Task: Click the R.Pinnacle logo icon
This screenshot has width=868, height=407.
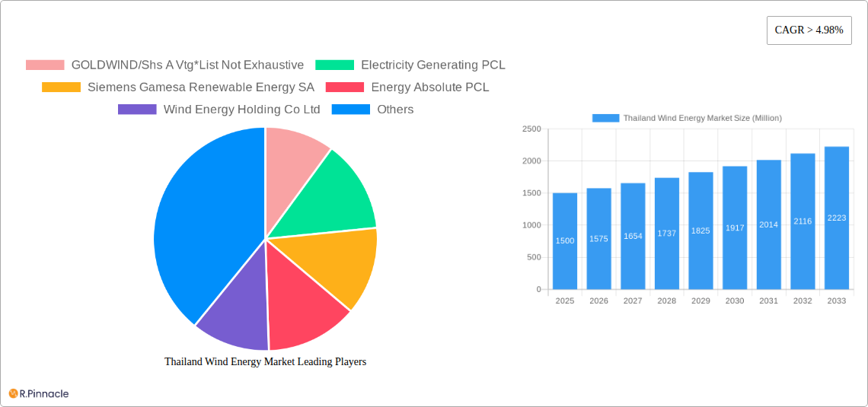Action: [x=13, y=394]
